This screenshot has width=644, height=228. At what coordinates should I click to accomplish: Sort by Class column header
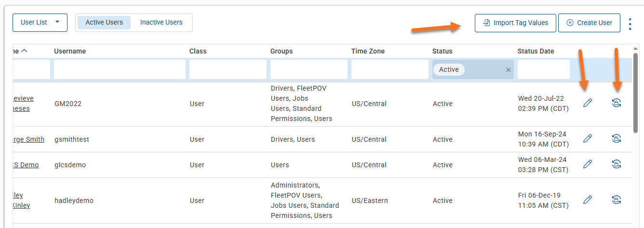pos(198,51)
